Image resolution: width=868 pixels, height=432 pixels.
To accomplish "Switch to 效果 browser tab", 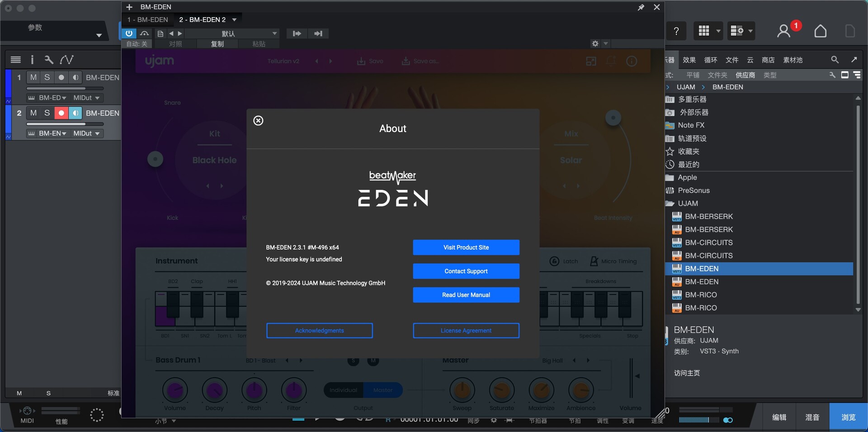I will click(x=689, y=60).
